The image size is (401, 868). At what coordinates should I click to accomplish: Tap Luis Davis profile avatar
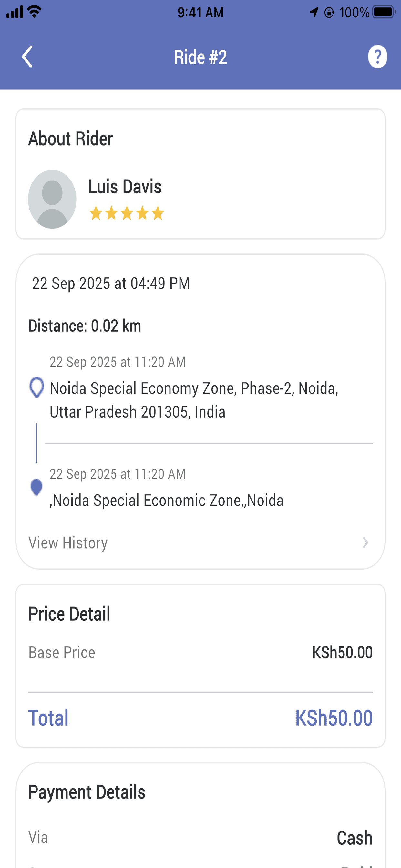pos(52,199)
